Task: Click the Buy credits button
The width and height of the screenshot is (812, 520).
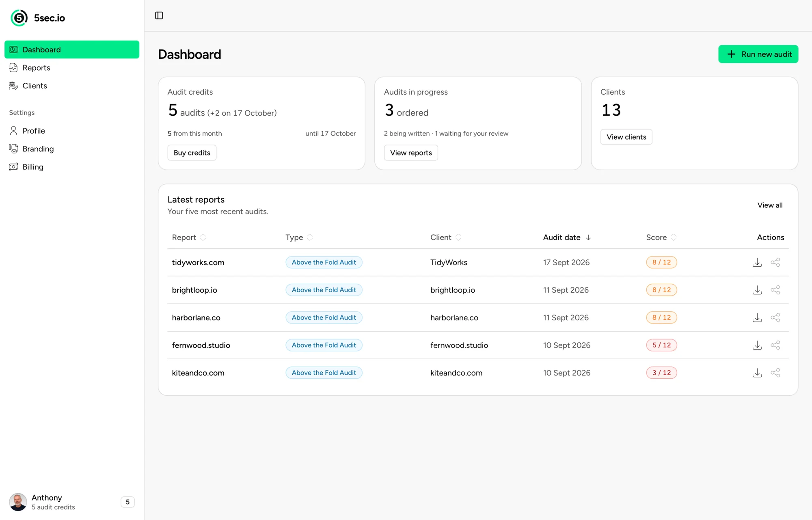Action: (192, 153)
